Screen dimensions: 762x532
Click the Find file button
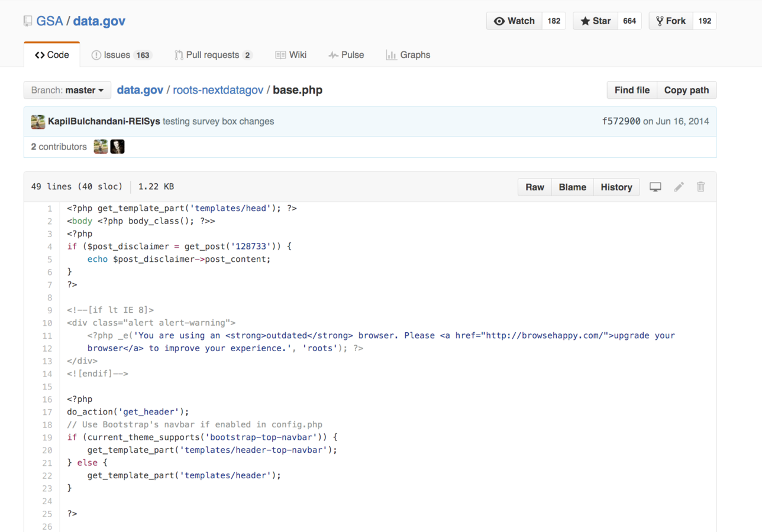tap(632, 90)
